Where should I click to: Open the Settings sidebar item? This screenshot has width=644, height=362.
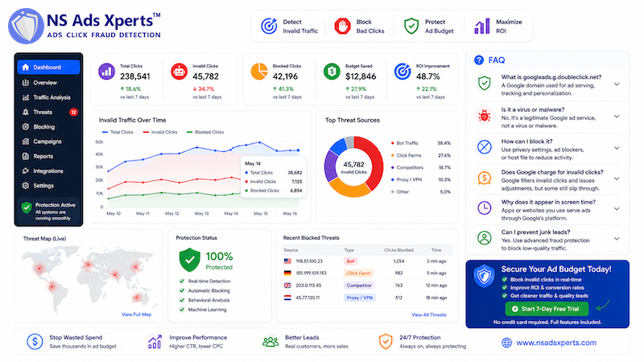tap(48, 186)
